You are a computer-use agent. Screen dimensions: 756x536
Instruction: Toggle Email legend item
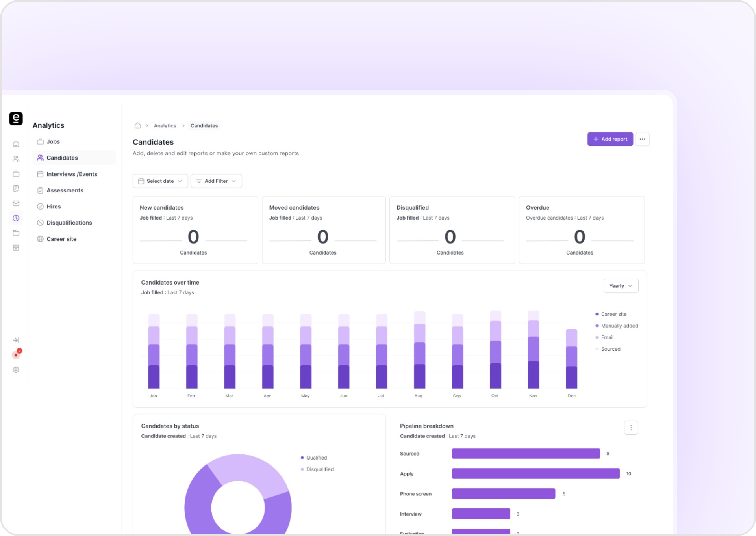(604, 337)
